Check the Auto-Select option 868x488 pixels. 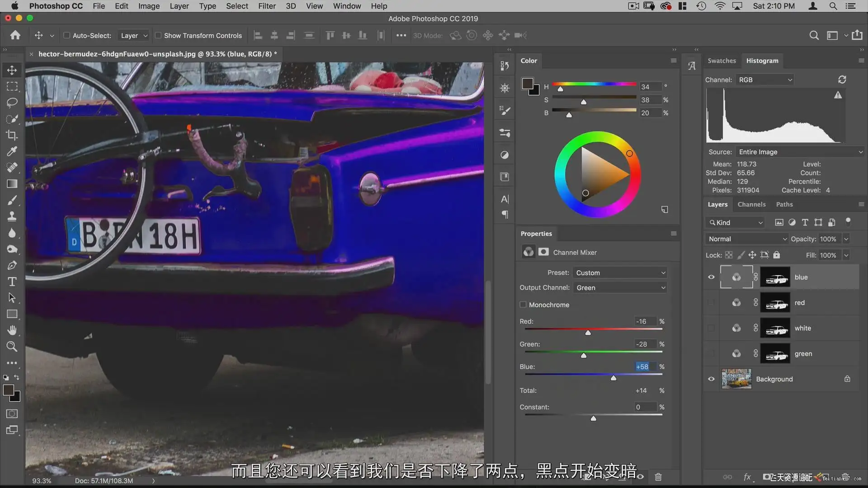click(x=67, y=35)
